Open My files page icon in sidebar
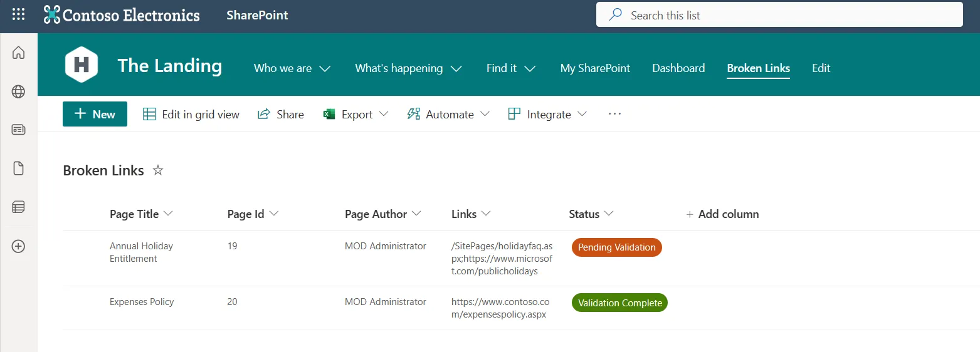 [x=19, y=168]
